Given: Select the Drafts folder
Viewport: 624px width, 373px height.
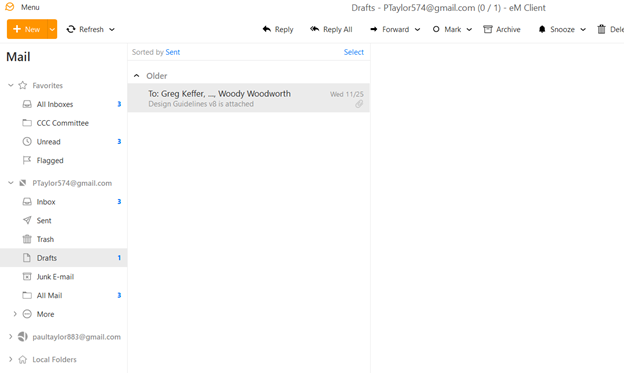Looking at the screenshot, I should click(64, 258).
